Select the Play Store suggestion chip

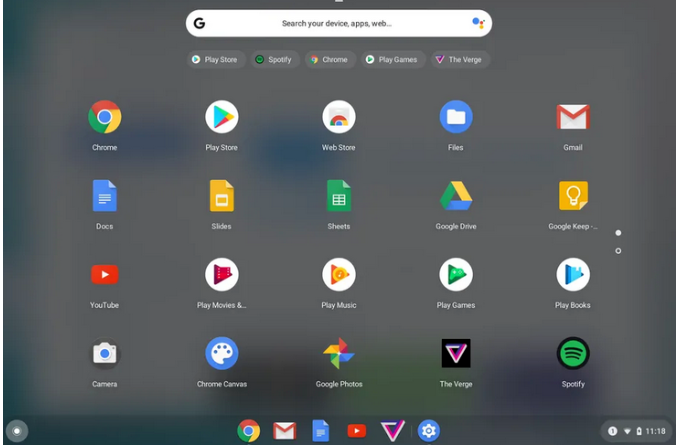click(216, 60)
